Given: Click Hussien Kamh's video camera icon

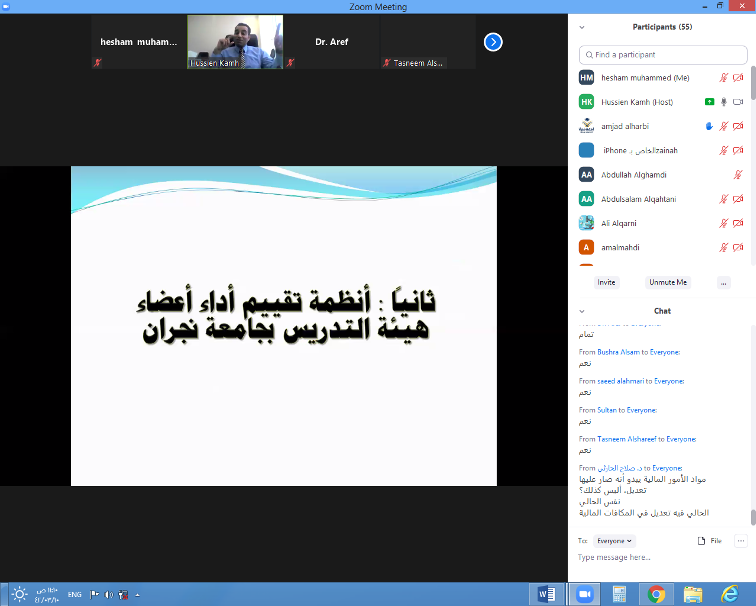Looking at the screenshot, I should 738,102.
